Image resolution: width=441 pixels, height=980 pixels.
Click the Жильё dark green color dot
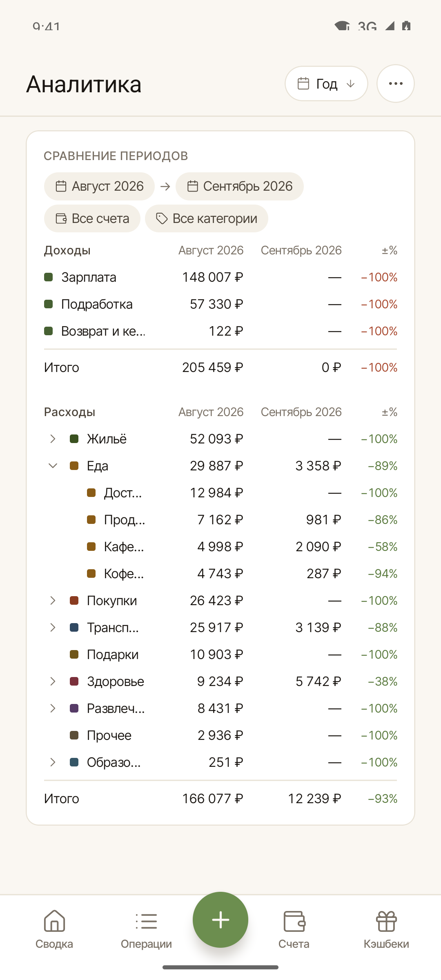[74, 439]
